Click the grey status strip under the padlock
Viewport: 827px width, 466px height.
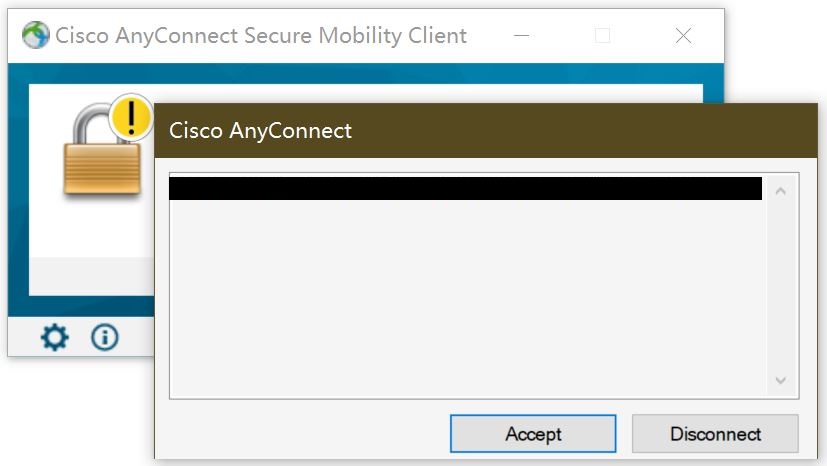click(90, 275)
